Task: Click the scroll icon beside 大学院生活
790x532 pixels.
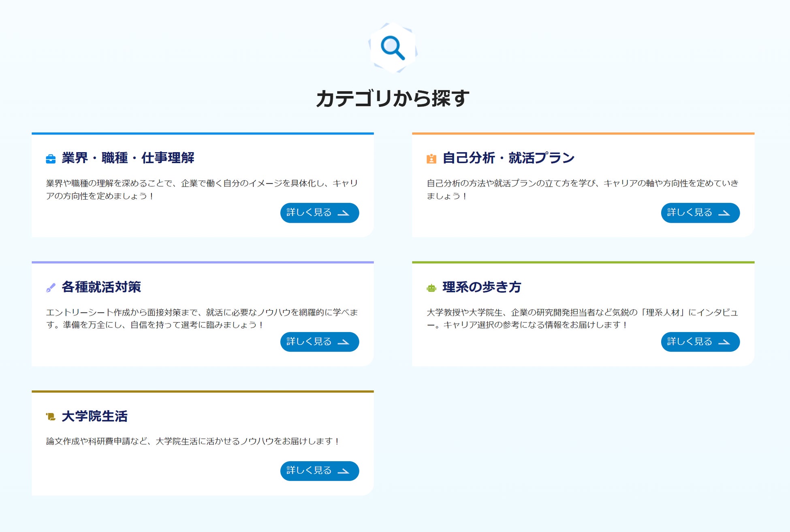Action: pos(51,417)
